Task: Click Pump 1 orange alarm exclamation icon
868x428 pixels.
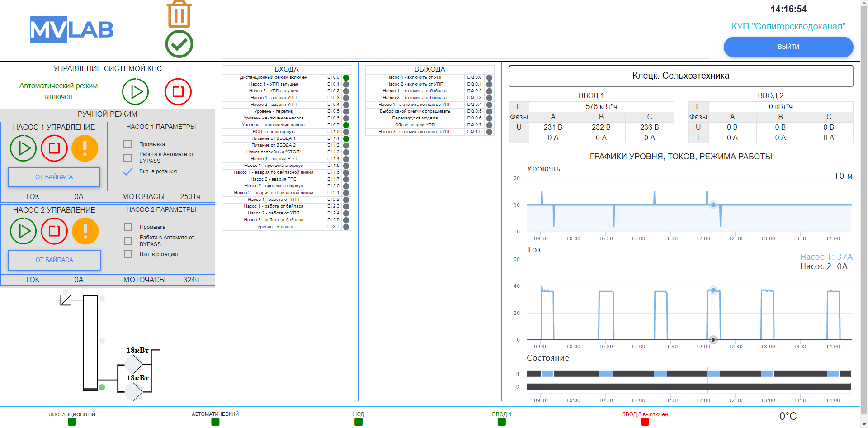Action: 85,148
